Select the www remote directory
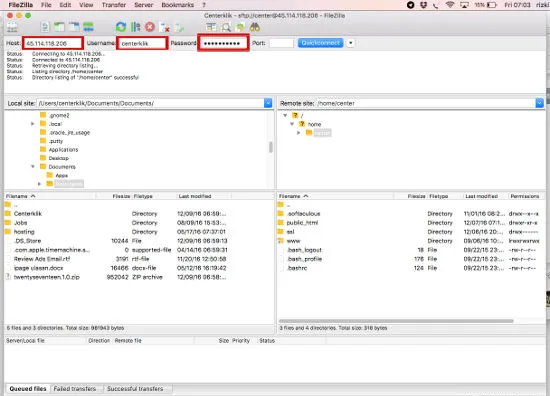The height and width of the screenshot is (396, 550). (x=293, y=241)
